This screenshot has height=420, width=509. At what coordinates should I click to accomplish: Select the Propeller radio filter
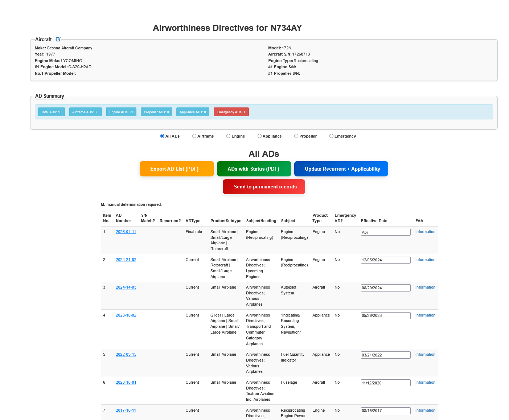coord(296,136)
